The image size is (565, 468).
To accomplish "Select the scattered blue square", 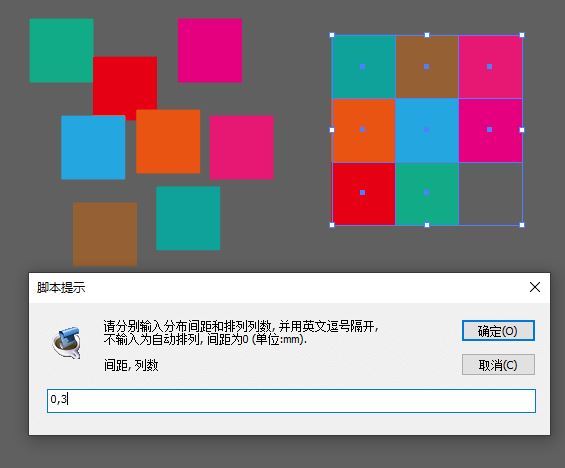I will coord(93,147).
